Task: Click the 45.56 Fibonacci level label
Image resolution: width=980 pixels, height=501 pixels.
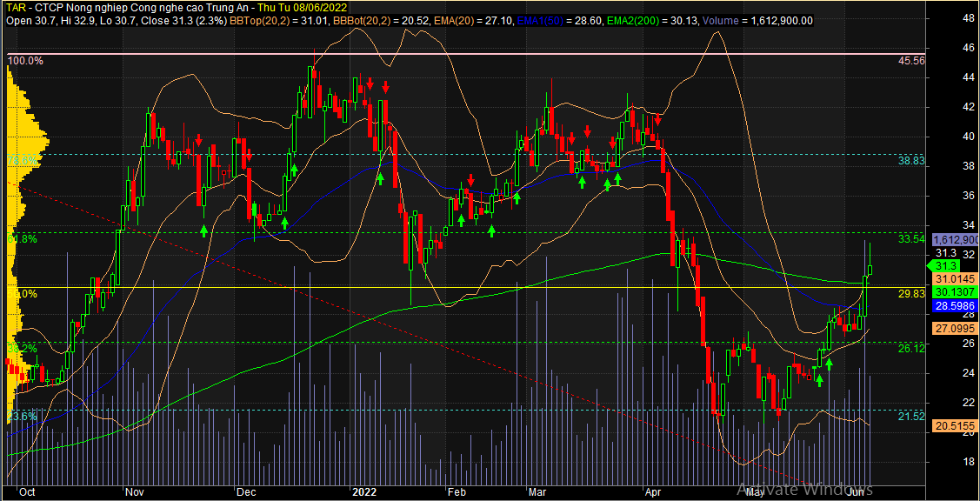Action: pyautogui.click(x=910, y=62)
